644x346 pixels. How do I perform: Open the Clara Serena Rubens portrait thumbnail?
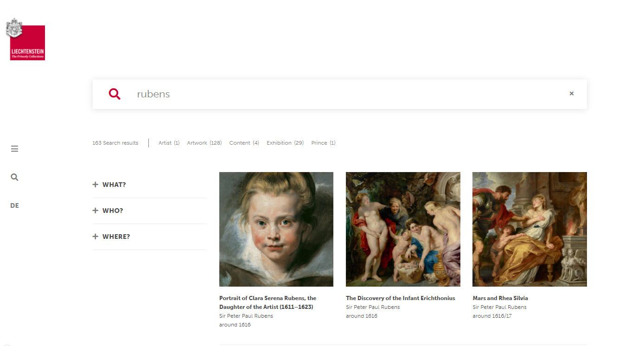coord(276,229)
